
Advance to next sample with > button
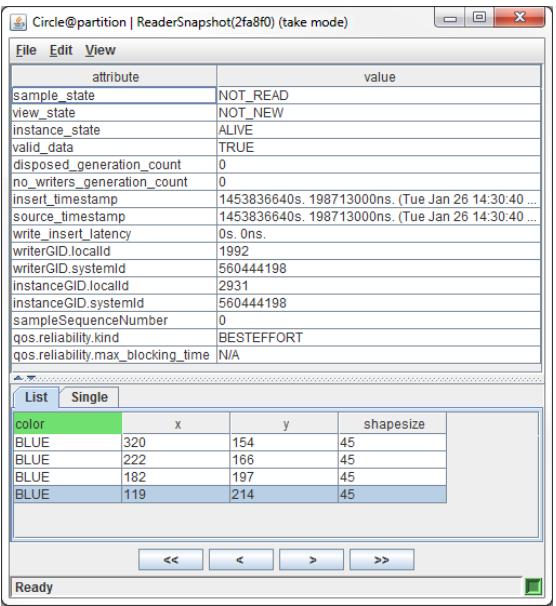[x=311, y=560]
